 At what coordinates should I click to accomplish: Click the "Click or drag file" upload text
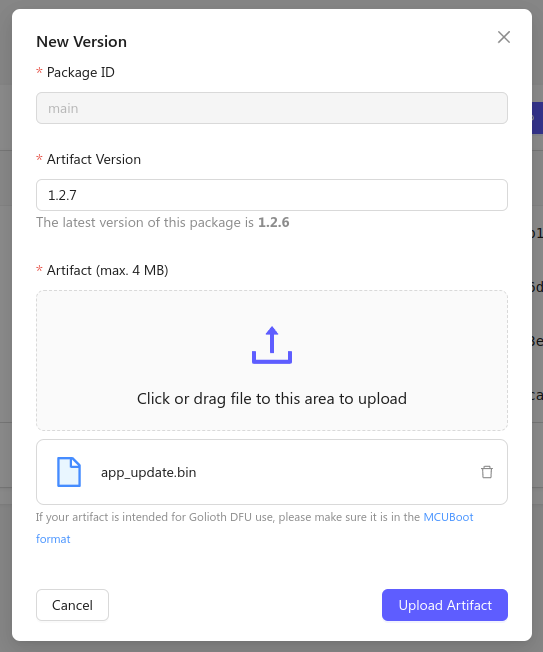[272, 398]
